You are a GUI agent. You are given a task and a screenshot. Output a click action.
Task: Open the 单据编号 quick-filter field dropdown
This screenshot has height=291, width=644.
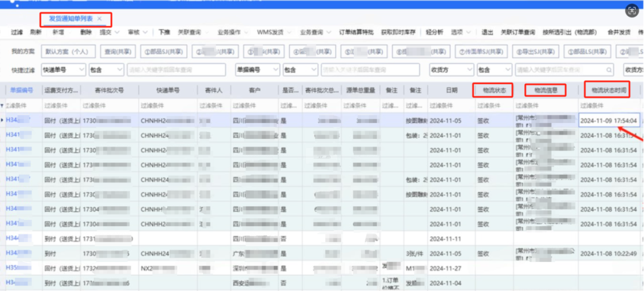point(258,70)
